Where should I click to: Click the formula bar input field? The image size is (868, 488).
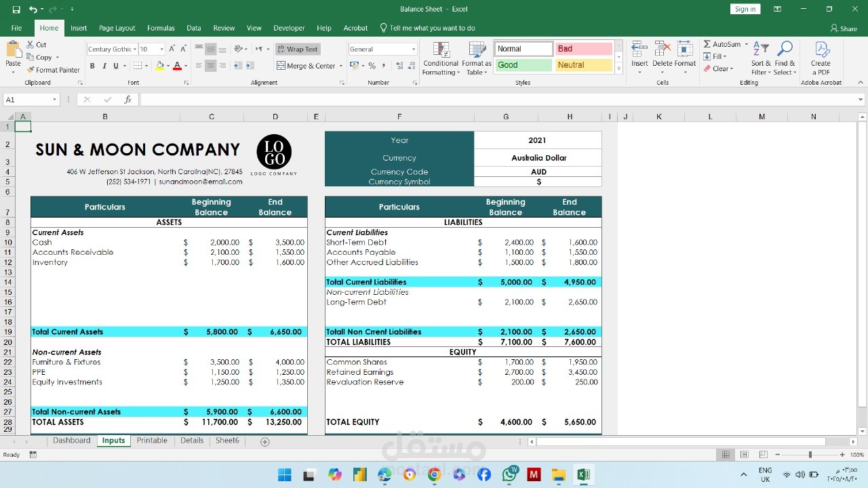(498, 100)
